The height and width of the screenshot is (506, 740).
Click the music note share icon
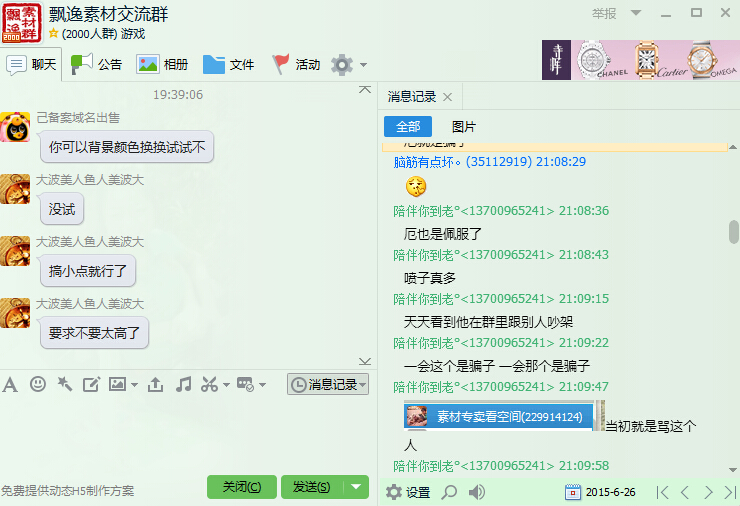(x=183, y=384)
